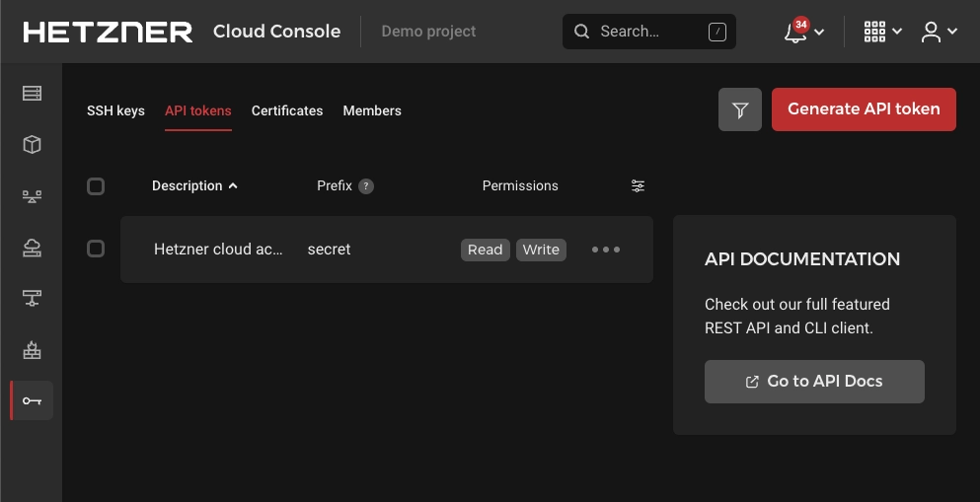This screenshot has height=502, width=980.
Task: Open the Networks section in the sidebar
Action: coord(32,299)
